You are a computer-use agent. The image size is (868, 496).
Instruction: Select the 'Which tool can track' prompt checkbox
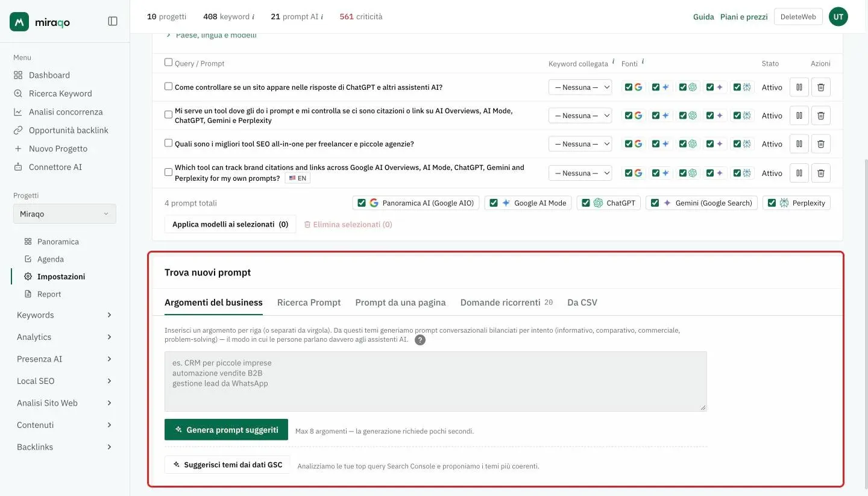point(169,172)
